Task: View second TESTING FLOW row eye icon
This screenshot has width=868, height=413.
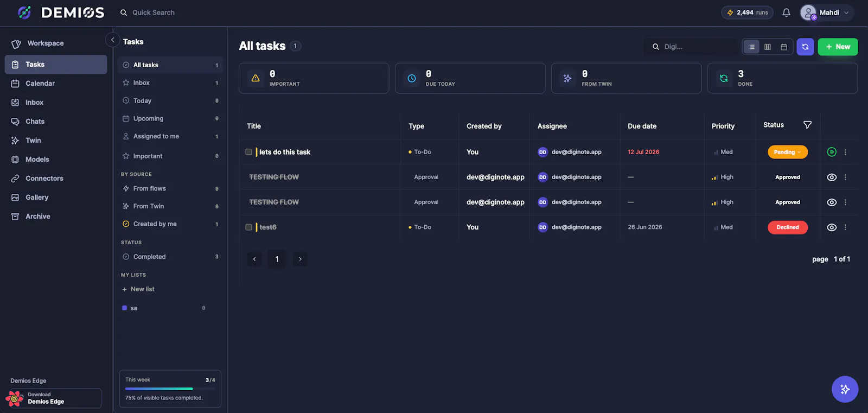Action: tap(832, 202)
